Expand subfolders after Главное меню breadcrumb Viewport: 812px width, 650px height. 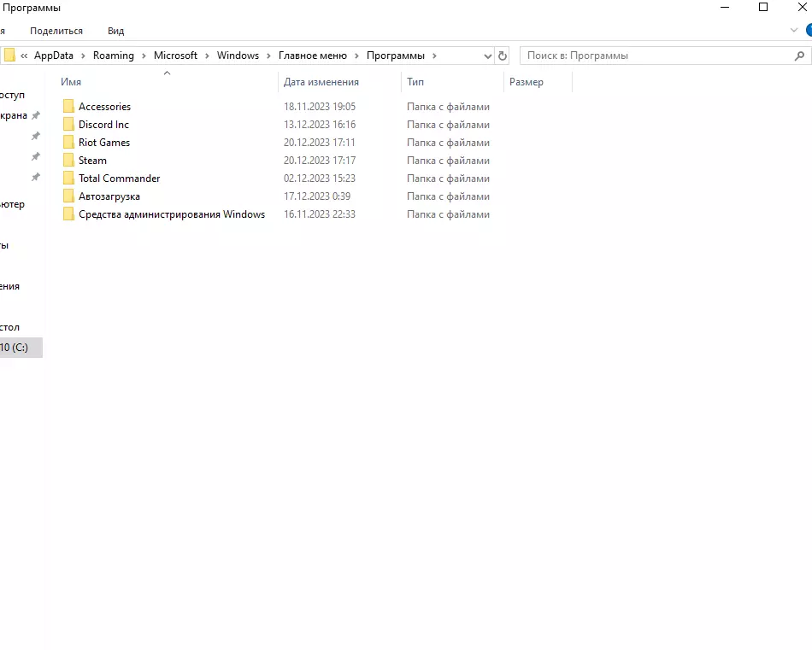pos(356,56)
